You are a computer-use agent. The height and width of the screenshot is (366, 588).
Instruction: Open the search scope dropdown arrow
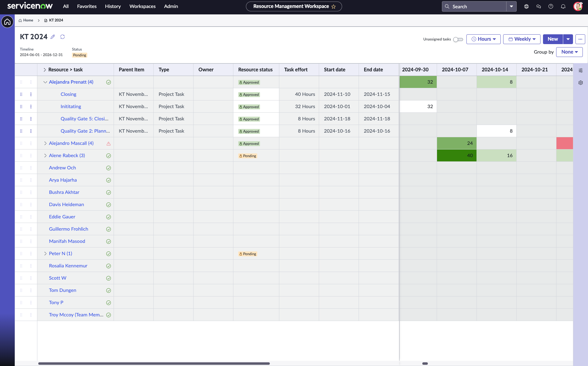(511, 6)
